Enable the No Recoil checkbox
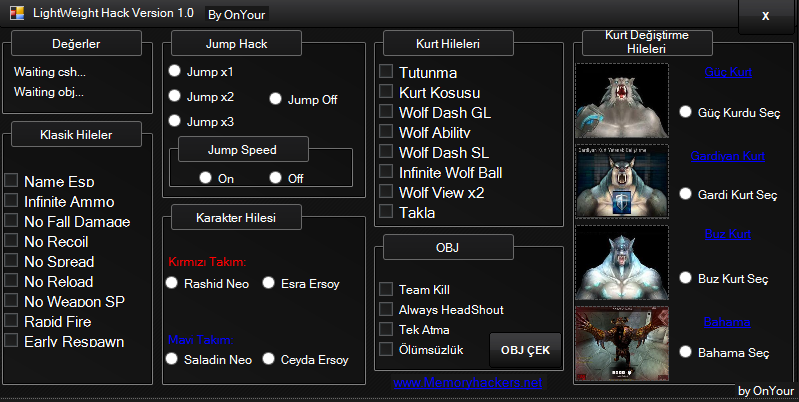799x402 pixels. point(11,240)
